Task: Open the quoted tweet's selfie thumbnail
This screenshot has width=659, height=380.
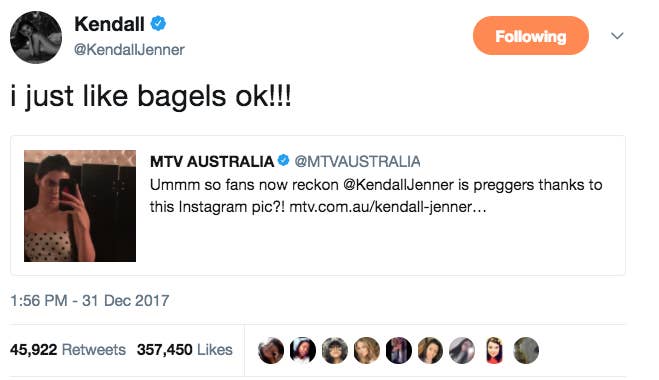Action: coord(80,206)
